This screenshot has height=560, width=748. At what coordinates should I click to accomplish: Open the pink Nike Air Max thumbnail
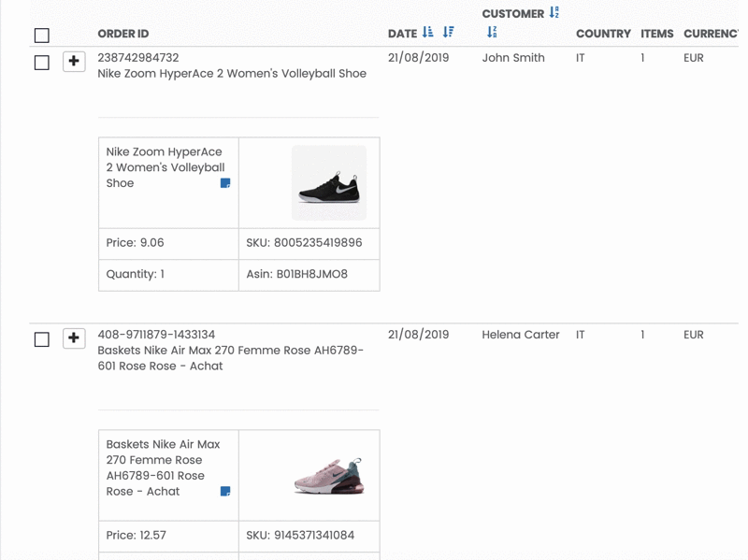329,476
